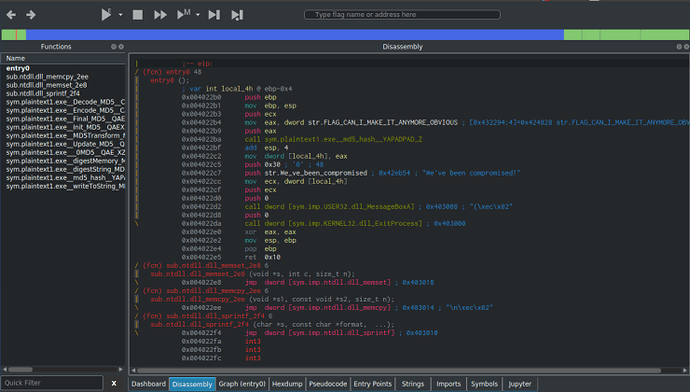Open the Entry Points tab
Screen dimensions: 690x392
click(x=372, y=384)
